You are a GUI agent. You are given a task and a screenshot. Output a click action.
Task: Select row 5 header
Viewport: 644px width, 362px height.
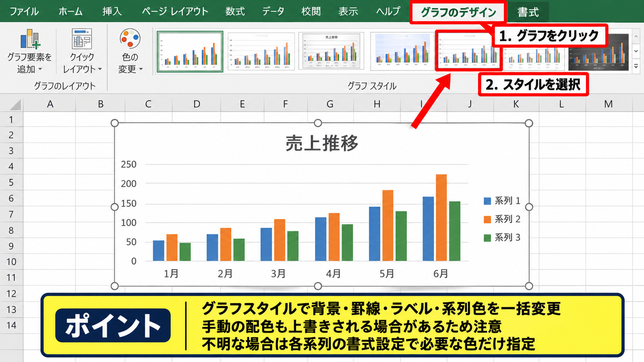click(11, 182)
